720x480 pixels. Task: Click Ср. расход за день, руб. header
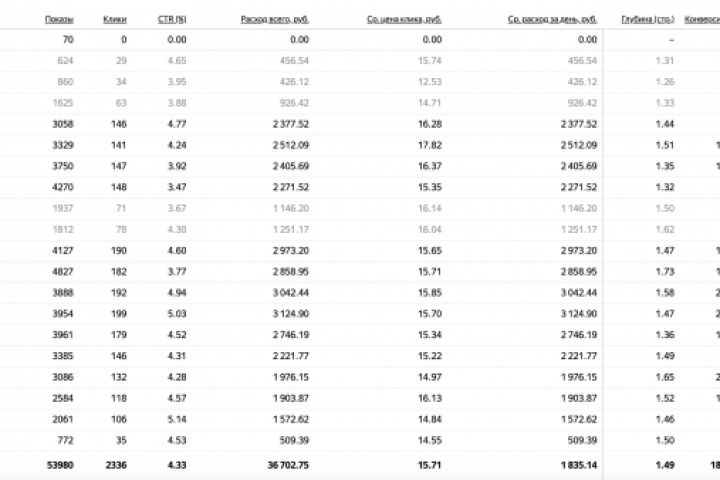coord(552,19)
